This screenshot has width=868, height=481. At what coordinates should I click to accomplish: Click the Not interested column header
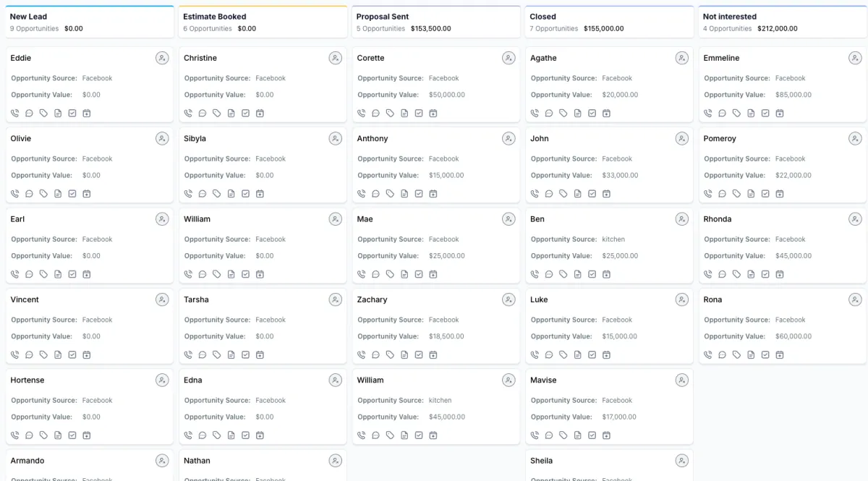click(730, 17)
